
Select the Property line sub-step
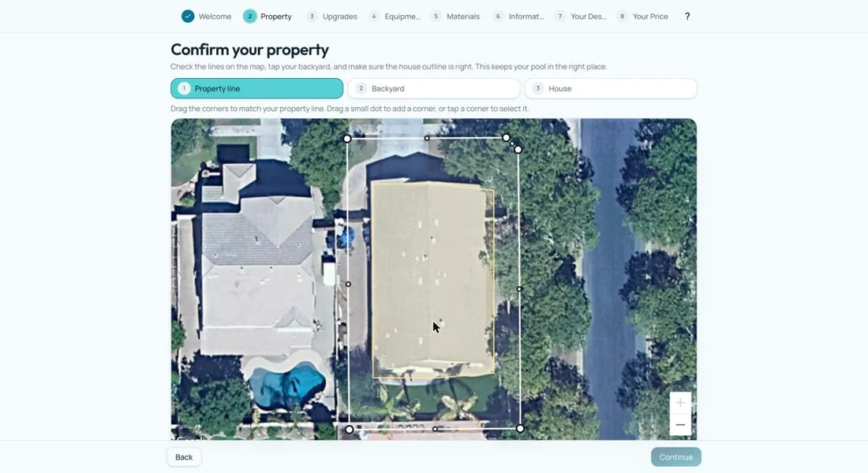(x=257, y=88)
